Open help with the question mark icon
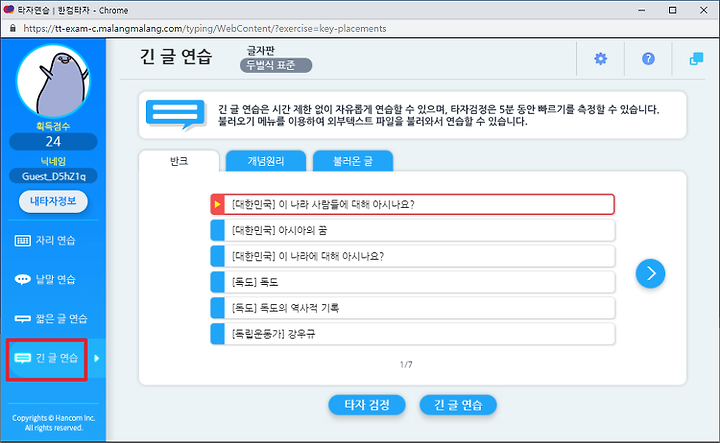 tap(648, 59)
